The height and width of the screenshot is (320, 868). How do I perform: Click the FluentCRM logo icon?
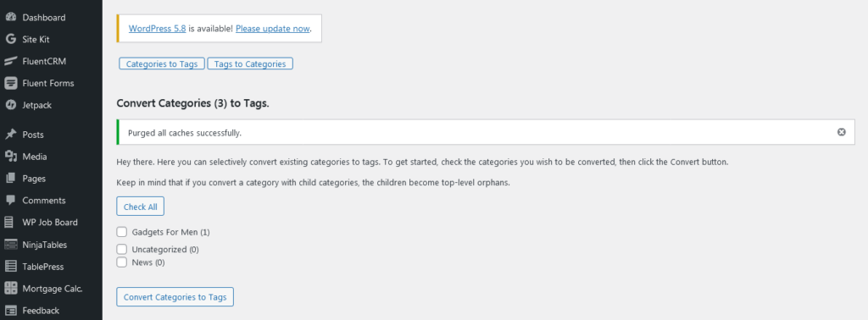(x=10, y=61)
